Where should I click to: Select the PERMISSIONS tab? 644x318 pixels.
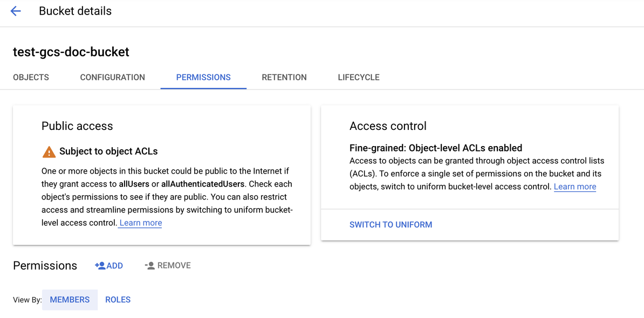[203, 77]
